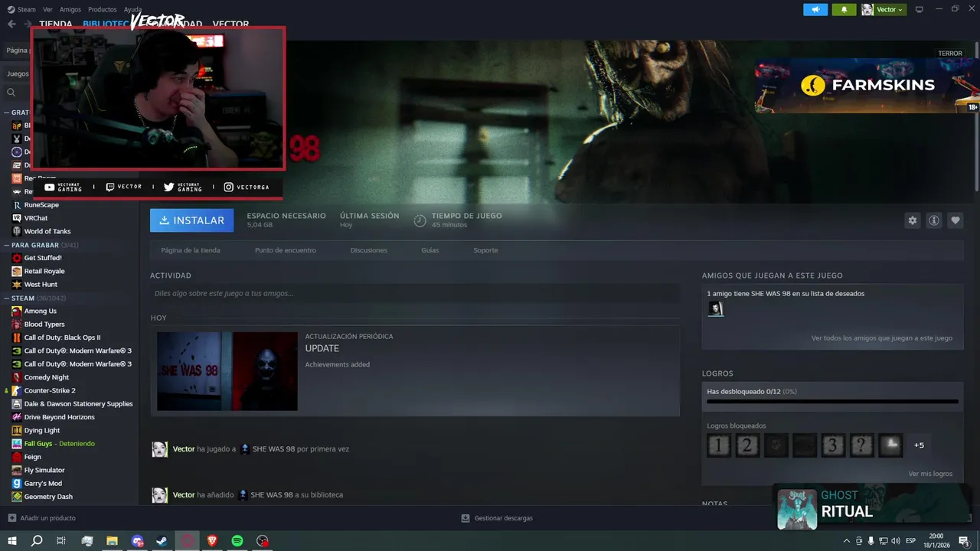Select Counter-Strike 2 in the library
The image size is (980, 551).
click(50, 390)
